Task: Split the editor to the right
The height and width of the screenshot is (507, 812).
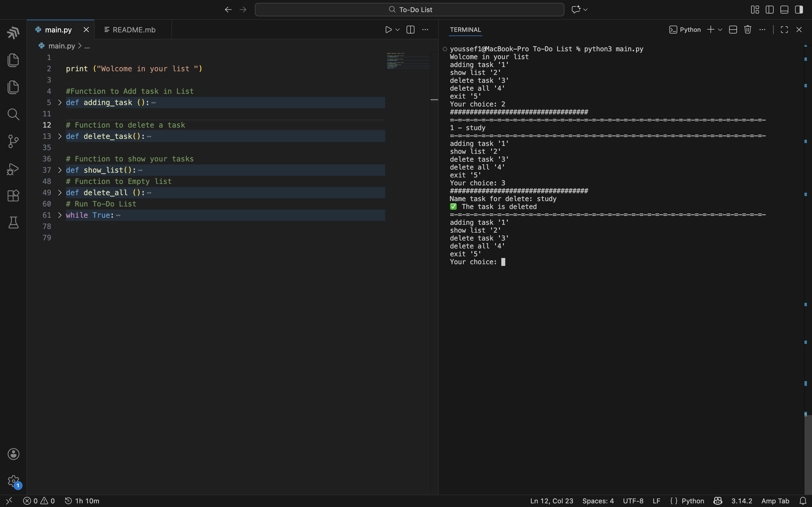Action: (x=410, y=30)
